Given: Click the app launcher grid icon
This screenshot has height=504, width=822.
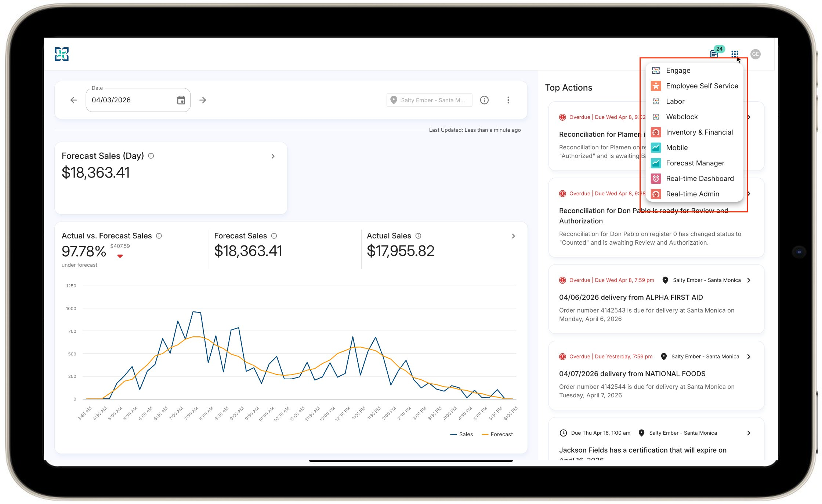Looking at the screenshot, I should tap(735, 54).
